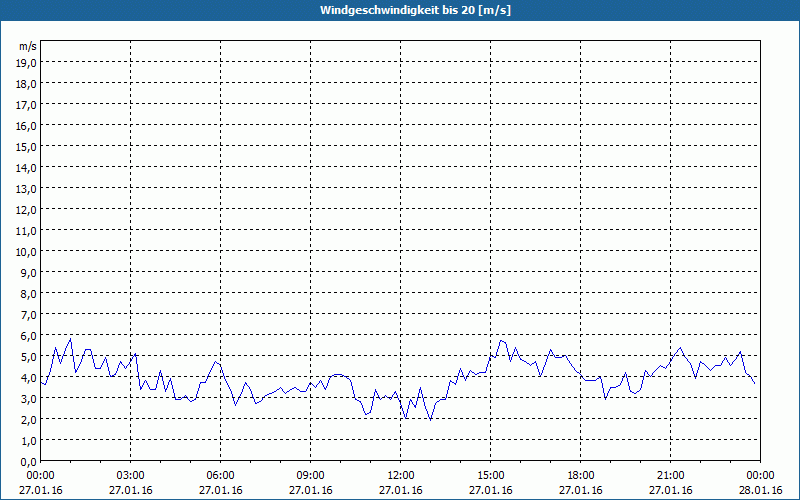Click the 12:00 time axis label
800x500 pixels.
(400, 475)
